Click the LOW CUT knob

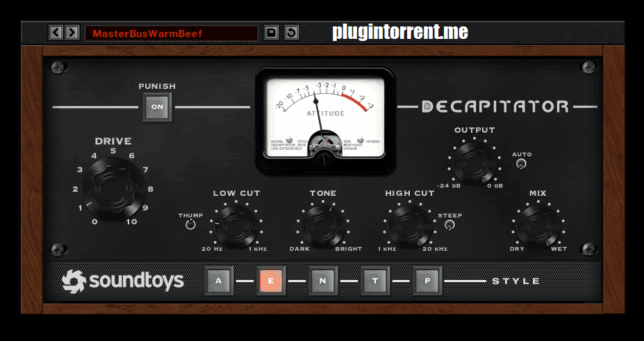click(x=237, y=226)
